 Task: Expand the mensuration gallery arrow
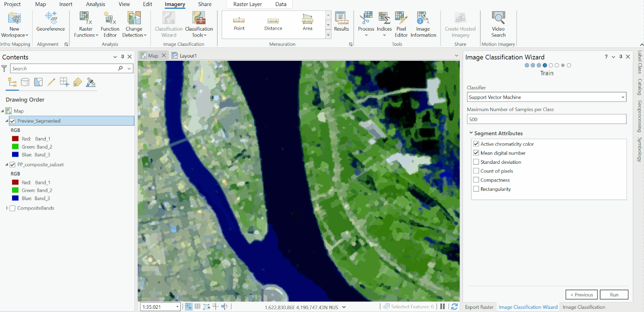coord(328,35)
